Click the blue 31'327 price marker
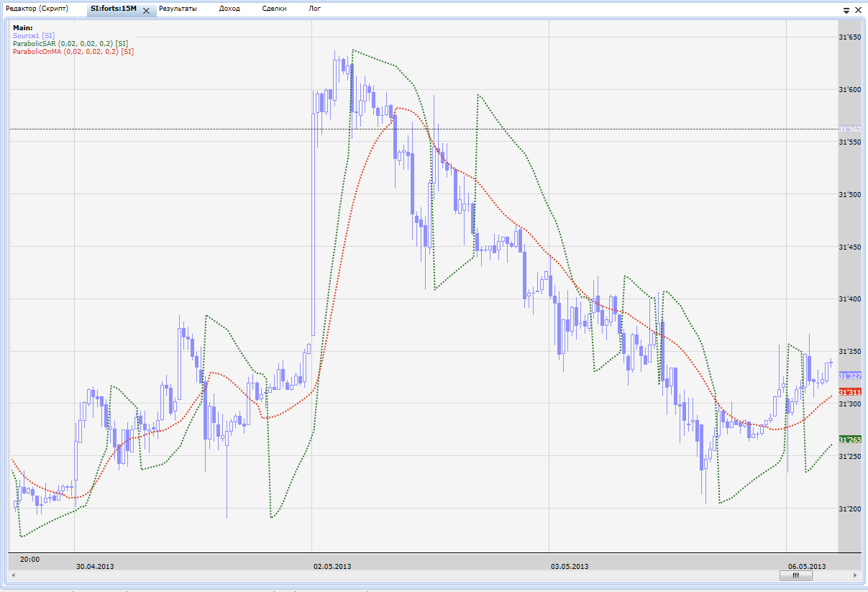 pyautogui.click(x=849, y=375)
